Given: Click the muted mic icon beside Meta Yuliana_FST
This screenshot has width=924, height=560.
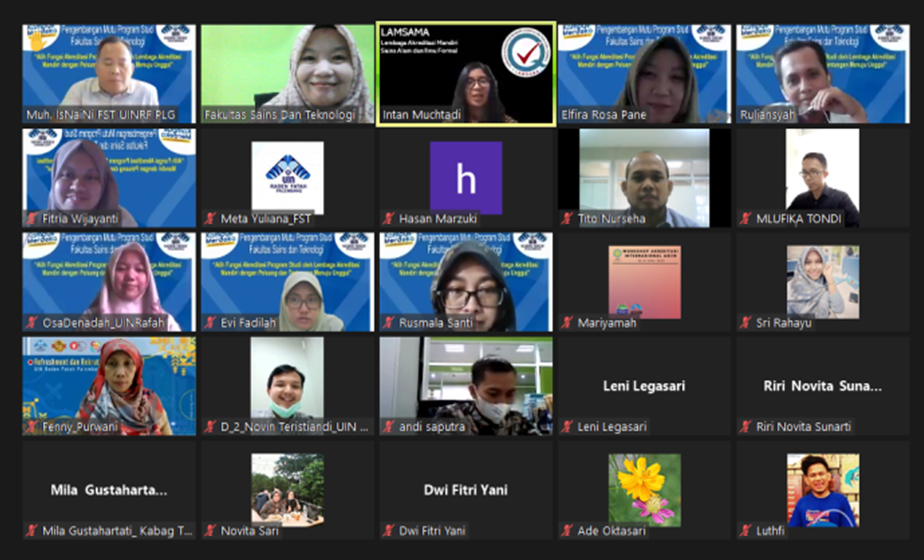Looking at the screenshot, I should tap(210, 219).
